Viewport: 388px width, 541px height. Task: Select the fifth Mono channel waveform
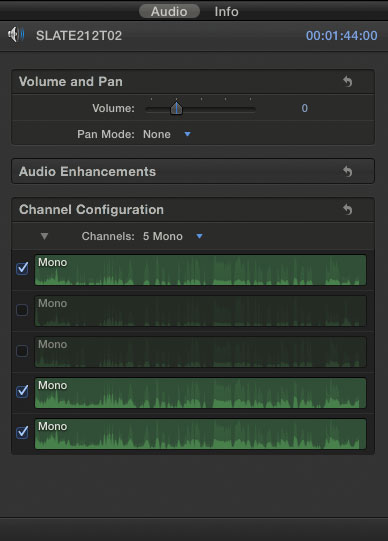(200, 434)
